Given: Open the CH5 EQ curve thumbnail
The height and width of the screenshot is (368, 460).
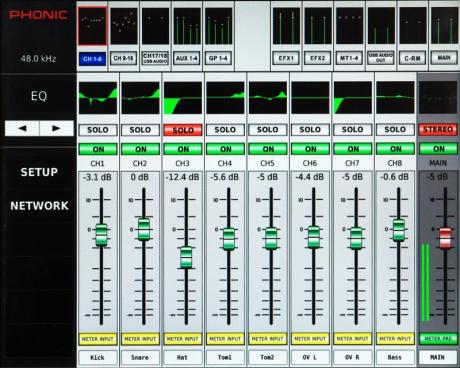Looking at the screenshot, I should click(x=268, y=98).
